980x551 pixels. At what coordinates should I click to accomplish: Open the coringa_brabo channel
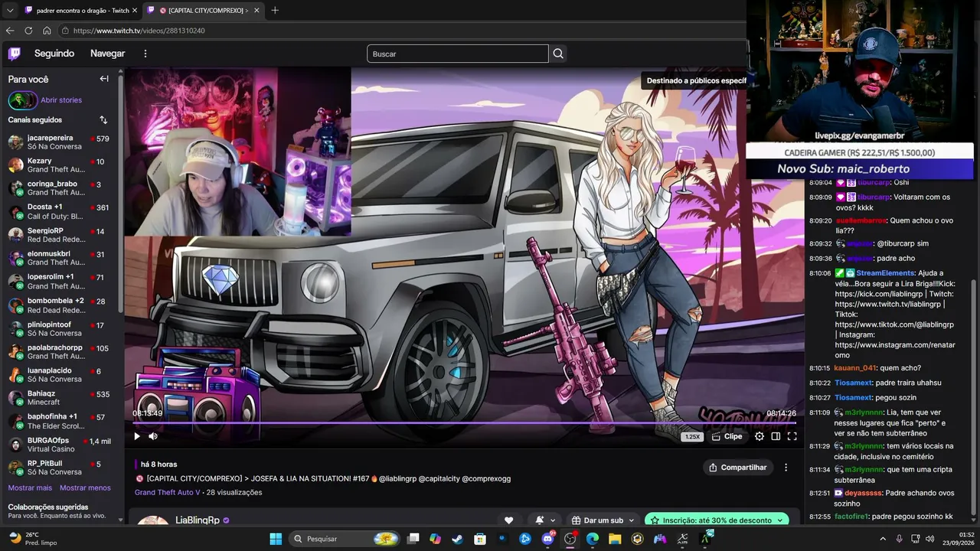pyautogui.click(x=60, y=188)
